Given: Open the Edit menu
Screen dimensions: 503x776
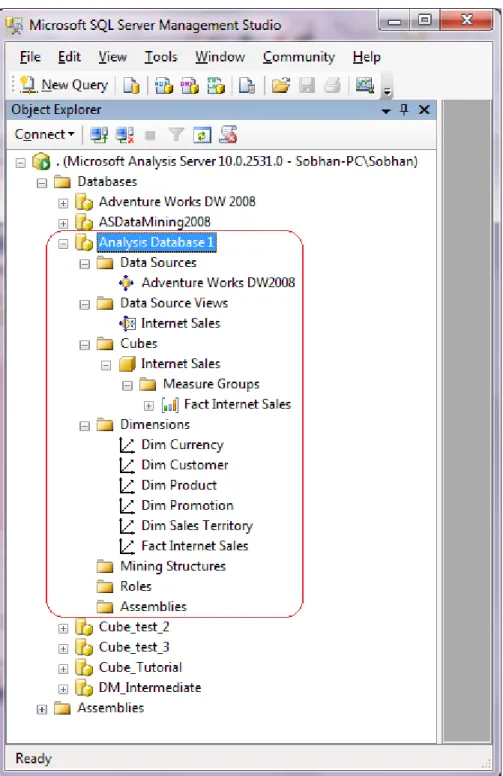Looking at the screenshot, I should pyautogui.click(x=69, y=57).
